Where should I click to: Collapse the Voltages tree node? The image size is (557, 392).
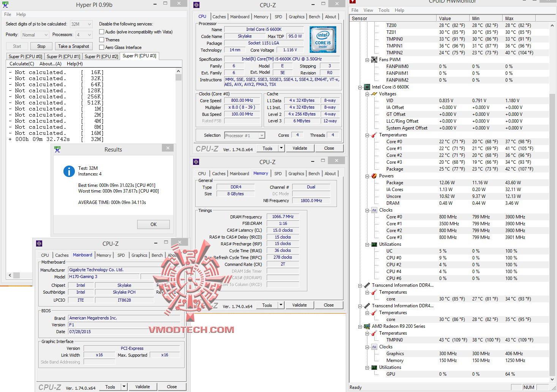coord(367,94)
